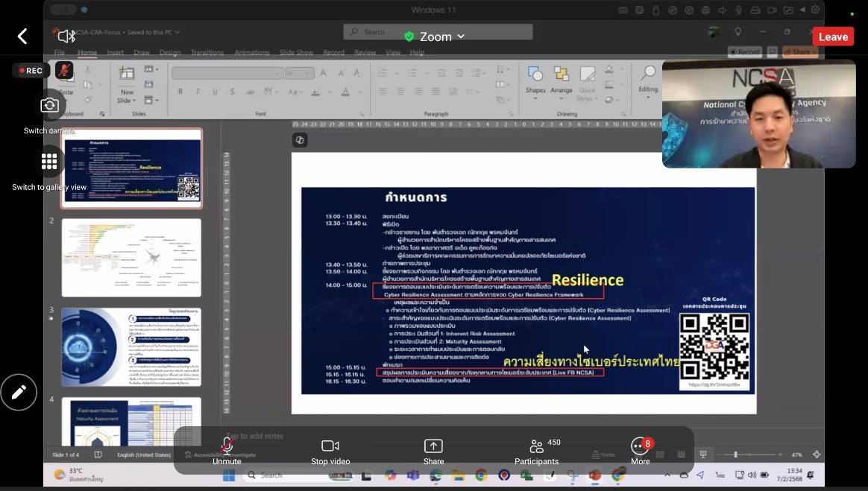868x491 pixels.
Task: Open the PowerPoint comments icon
Action: pyautogui.click(x=773, y=52)
